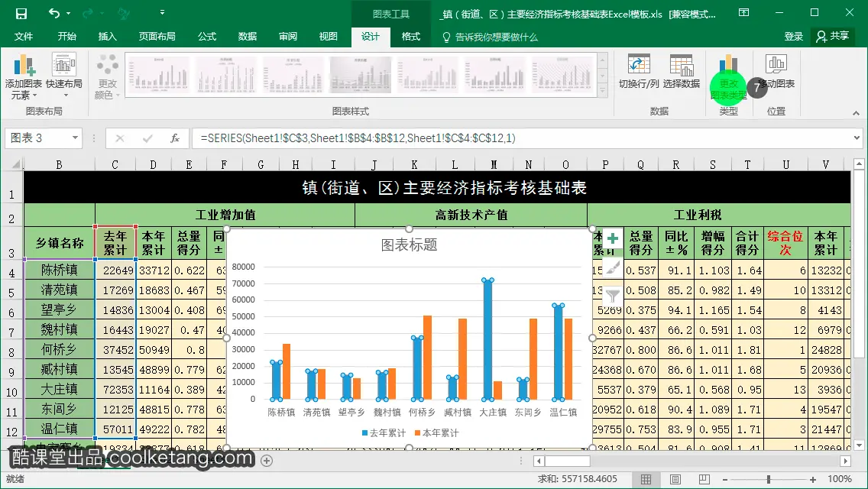Switch to Page Break Preview icon
Viewport: 868px width, 489px height.
[x=704, y=479]
